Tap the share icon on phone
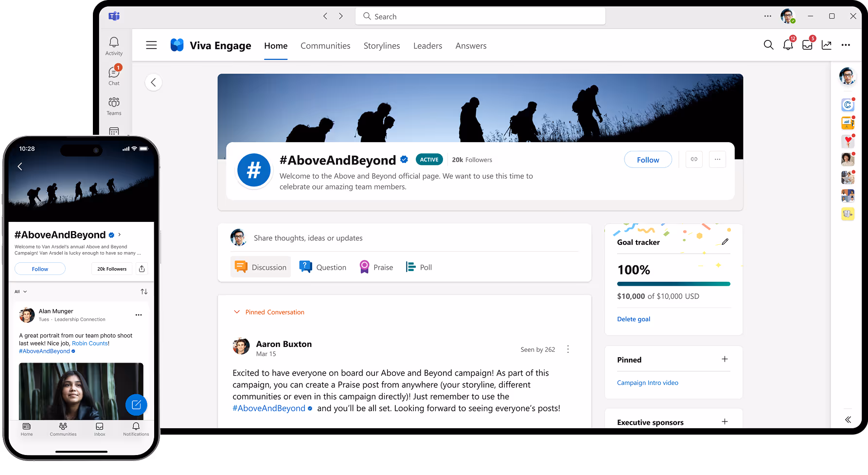The image size is (868, 475). [x=142, y=269]
